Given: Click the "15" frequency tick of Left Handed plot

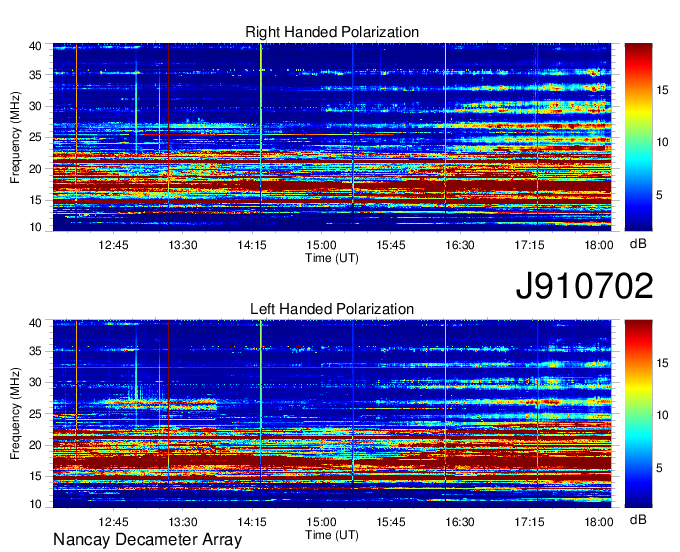Looking at the screenshot, I should pyautogui.click(x=35, y=476).
